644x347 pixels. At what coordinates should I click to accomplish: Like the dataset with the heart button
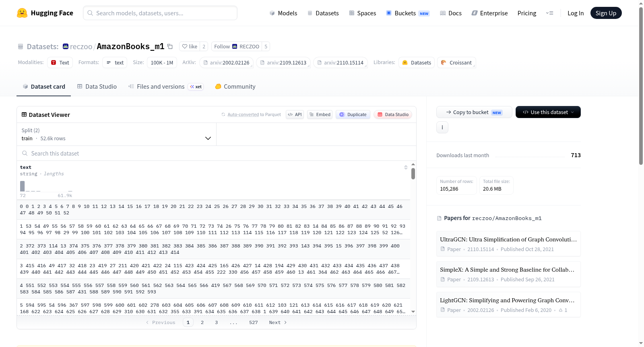pyautogui.click(x=189, y=46)
